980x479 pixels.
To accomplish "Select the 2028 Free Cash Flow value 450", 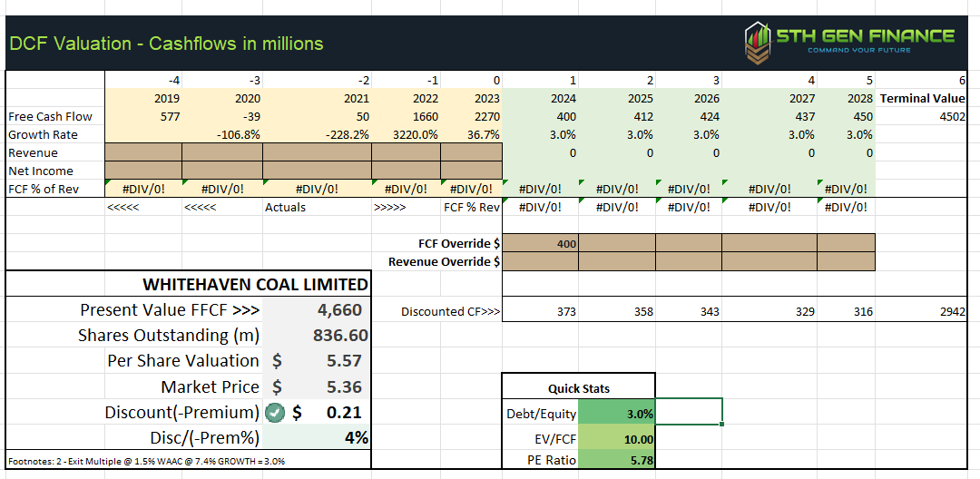I will (847, 116).
